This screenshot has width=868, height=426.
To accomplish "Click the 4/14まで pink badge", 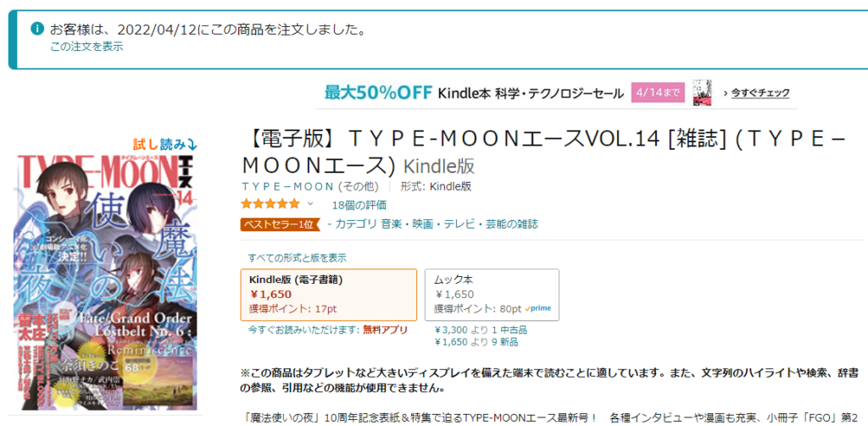I will pos(658,92).
